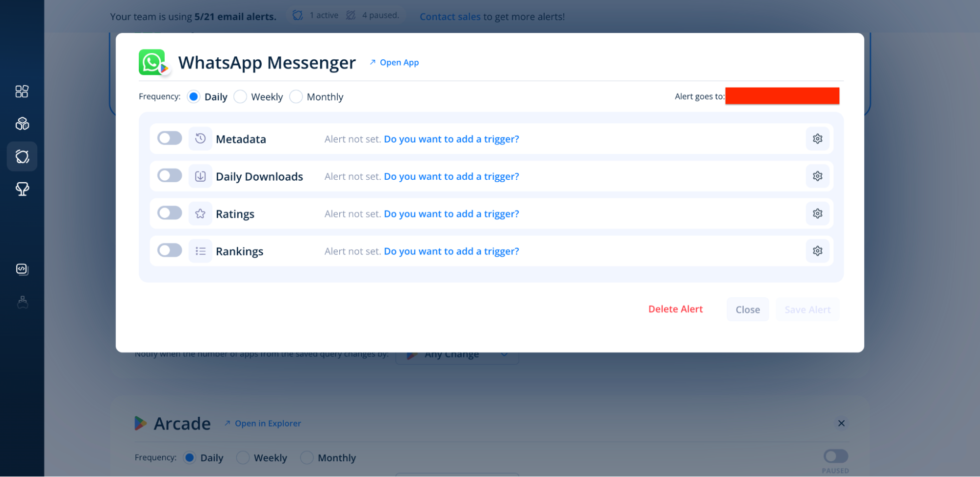
Task: Switch on the Rankings alert toggle
Action: tap(170, 251)
